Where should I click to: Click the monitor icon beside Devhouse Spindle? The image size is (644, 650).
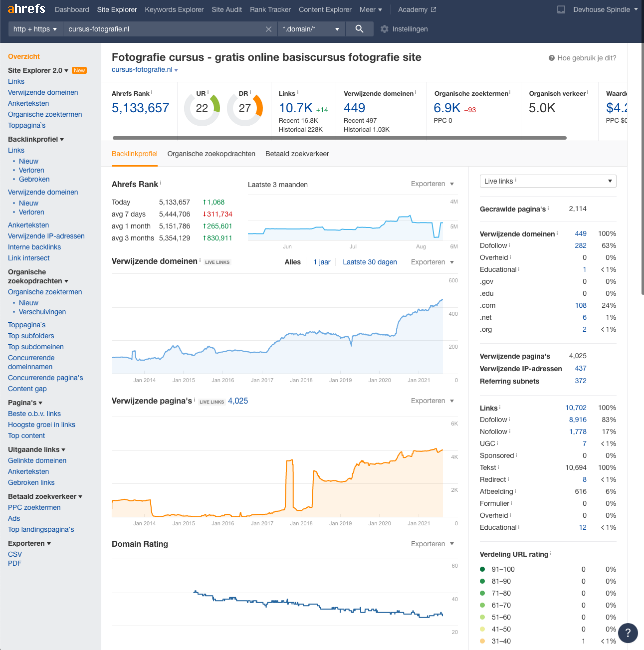[x=561, y=9]
